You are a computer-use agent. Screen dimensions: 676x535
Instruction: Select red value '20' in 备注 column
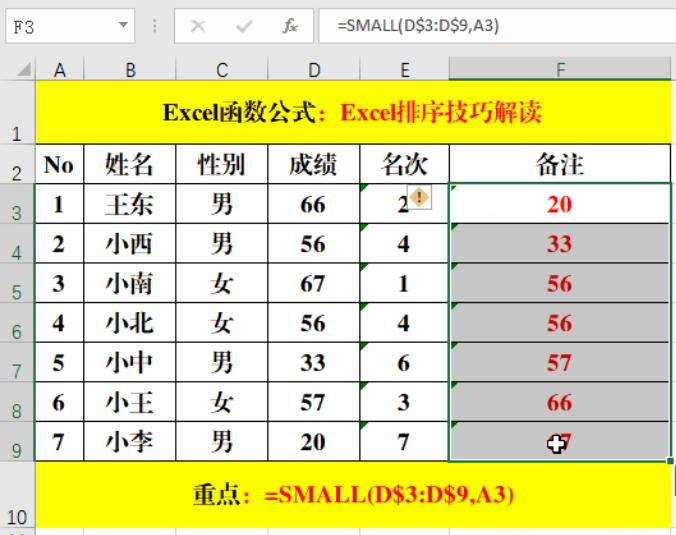(x=560, y=203)
